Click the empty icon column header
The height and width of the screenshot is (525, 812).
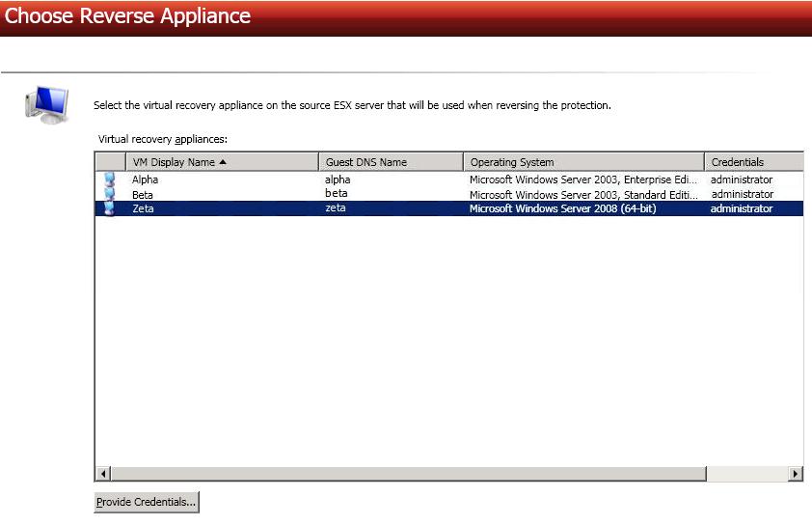coord(110,162)
